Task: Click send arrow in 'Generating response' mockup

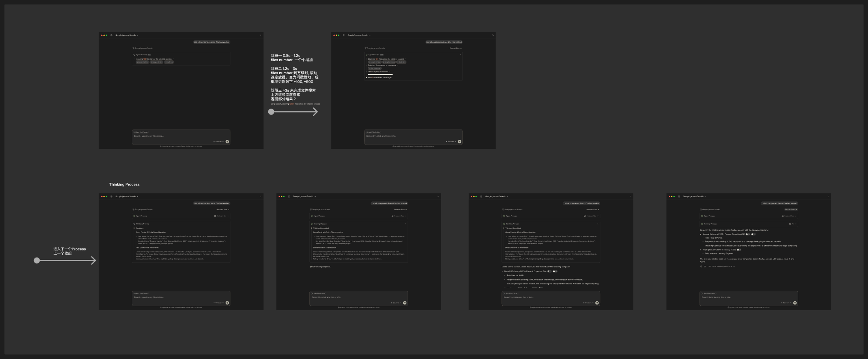Action: (405, 303)
